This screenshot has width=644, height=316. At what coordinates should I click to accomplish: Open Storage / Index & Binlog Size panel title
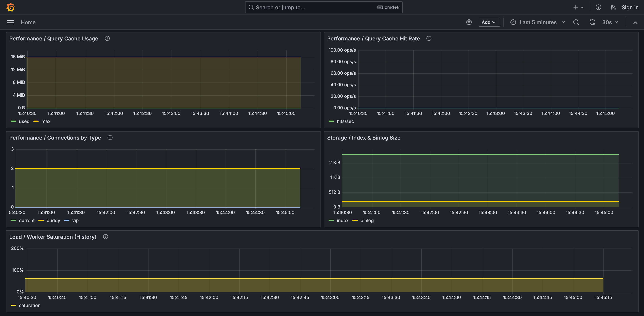click(363, 138)
